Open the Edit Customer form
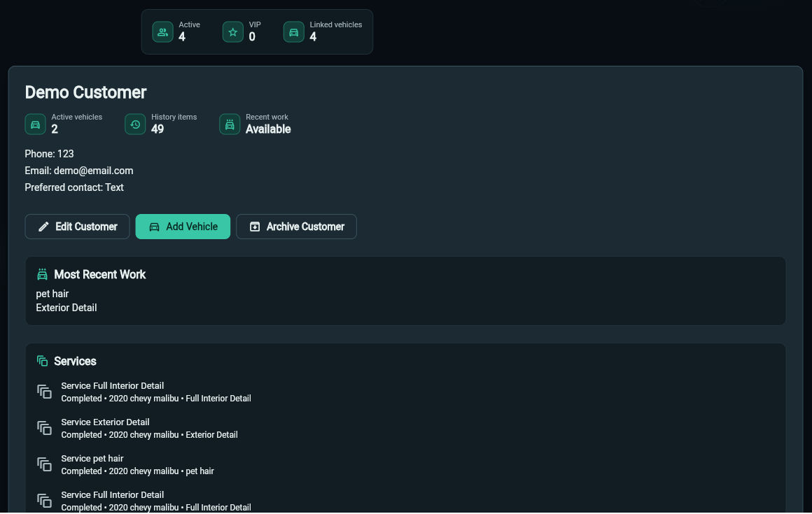Image resolution: width=812 pixels, height=514 pixels. point(77,227)
